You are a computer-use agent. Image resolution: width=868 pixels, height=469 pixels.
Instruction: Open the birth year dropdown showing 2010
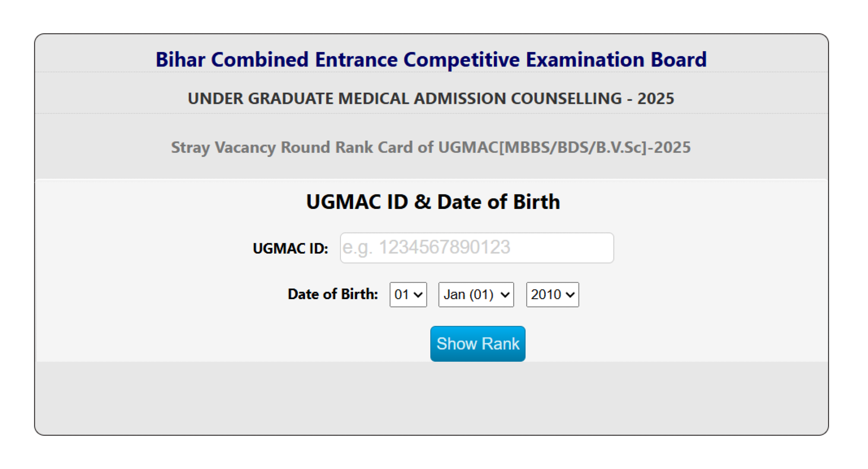point(552,294)
